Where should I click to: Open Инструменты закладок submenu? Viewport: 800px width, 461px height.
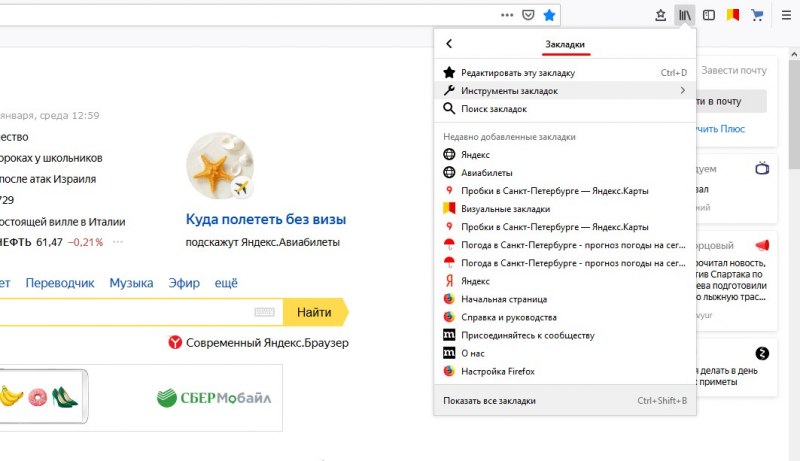[565, 91]
